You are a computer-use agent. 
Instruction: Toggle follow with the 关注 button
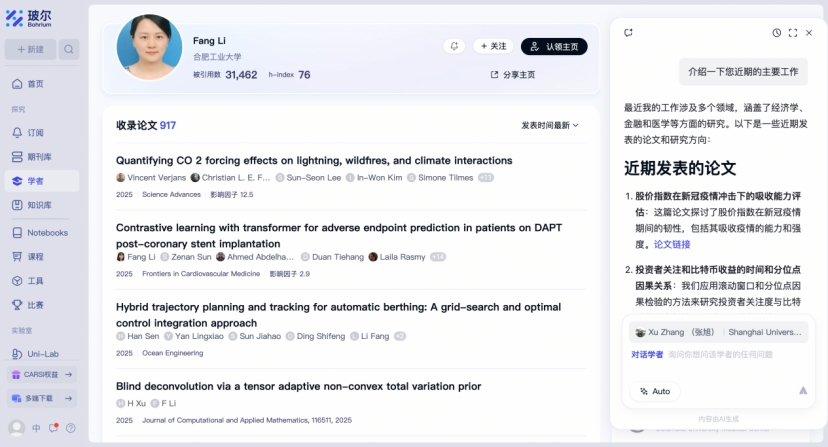pyautogui.click(x=494, y=46)
